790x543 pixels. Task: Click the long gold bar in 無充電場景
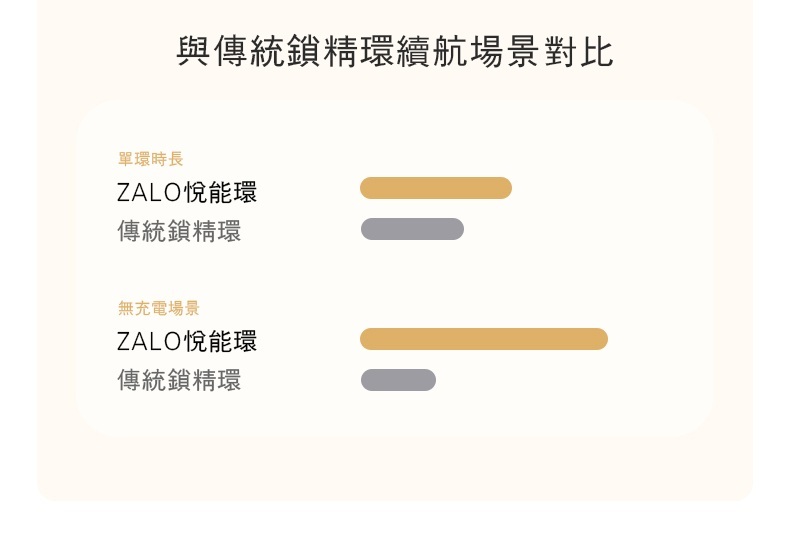click(x=484, y=339)
